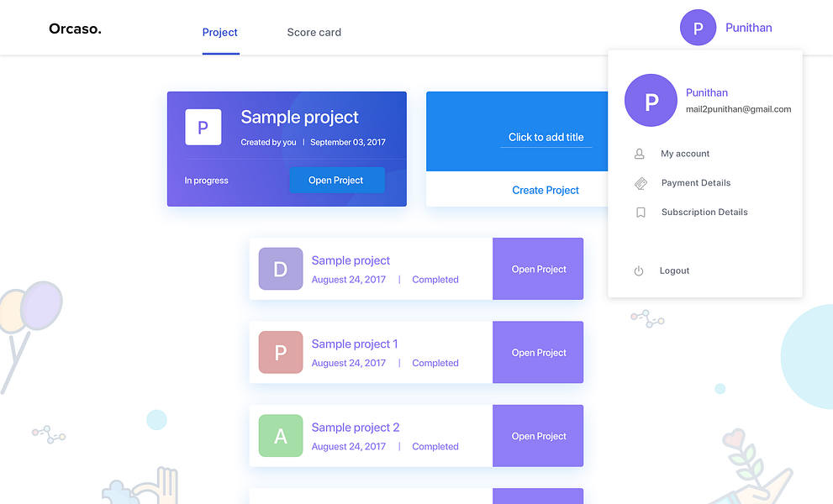Image resolution: width=833 pixels, height=504 pixels.
Task: Click the Logout power icon
Action: click(639, 270)
